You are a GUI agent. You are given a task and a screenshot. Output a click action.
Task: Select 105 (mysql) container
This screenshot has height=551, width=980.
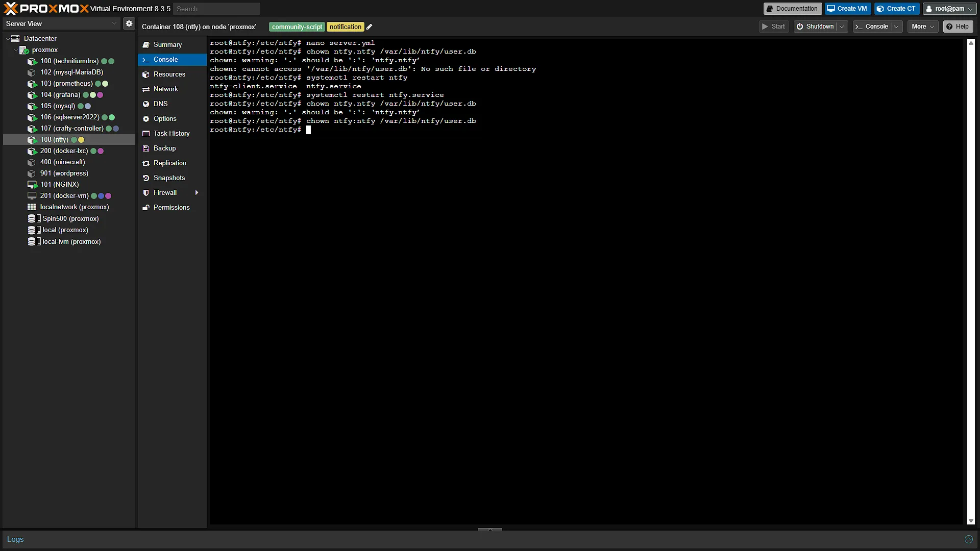(69, 106)
